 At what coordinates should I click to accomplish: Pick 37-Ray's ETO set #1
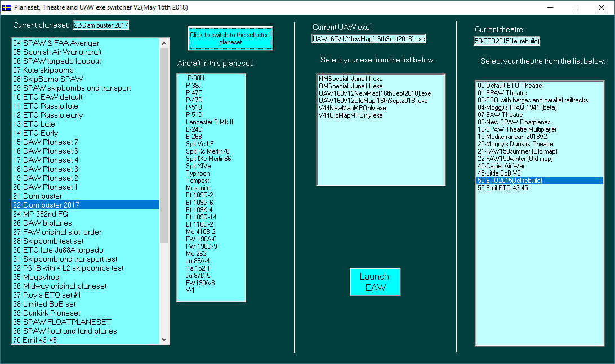coord(86,295)
